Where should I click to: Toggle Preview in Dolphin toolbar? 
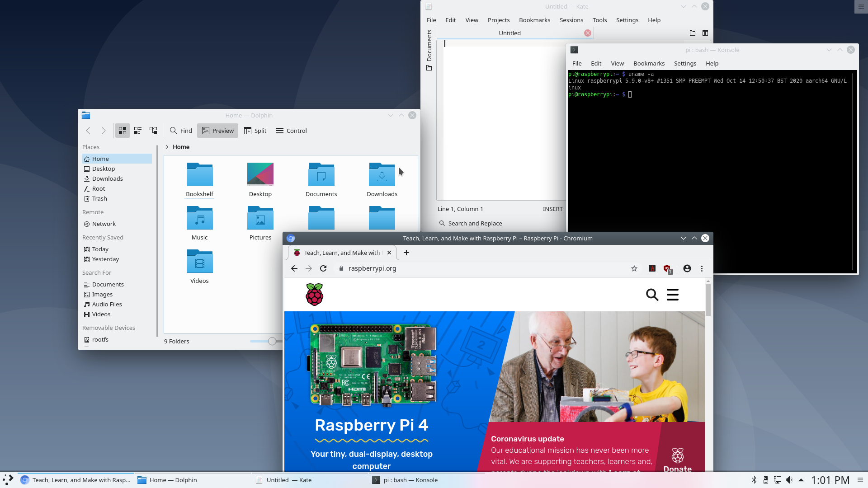pyautogui.click(x=217, y=131)
